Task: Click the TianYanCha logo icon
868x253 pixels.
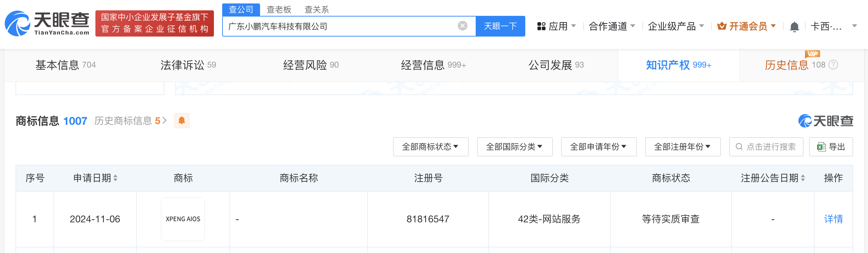Action: click(x=17, y=23)
